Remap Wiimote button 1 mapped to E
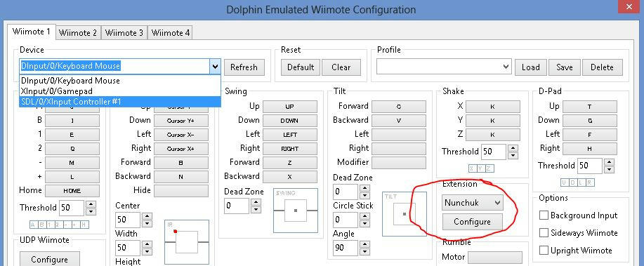The image size is (644, 266). click(72, 135)
